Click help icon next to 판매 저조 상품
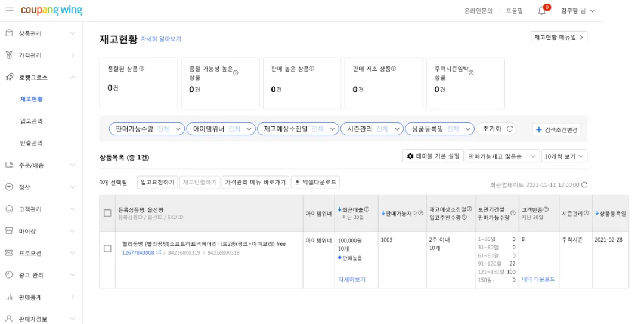The height and width of the screenshot is (324, 644). pyautogui.click(x=394, y=69)
